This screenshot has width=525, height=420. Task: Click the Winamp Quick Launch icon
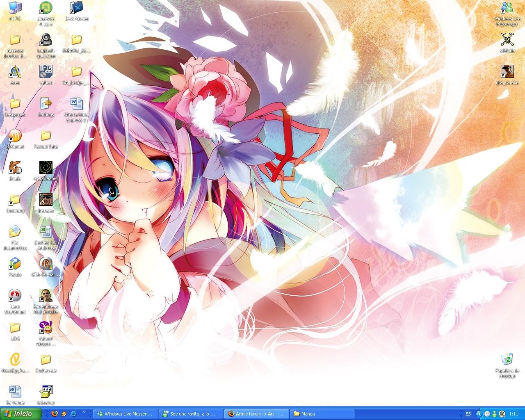64,414
